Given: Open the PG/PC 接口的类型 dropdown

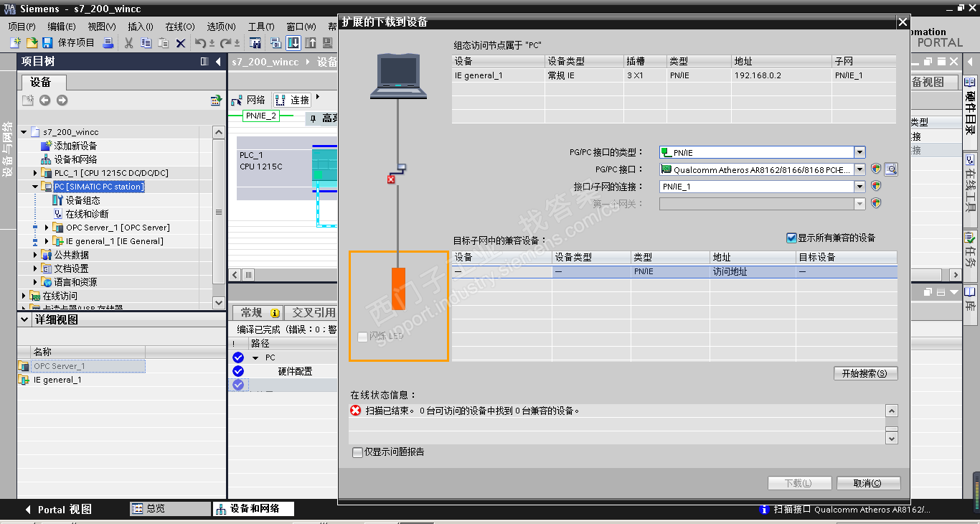Looking at the screenshot, I should 859,152.
